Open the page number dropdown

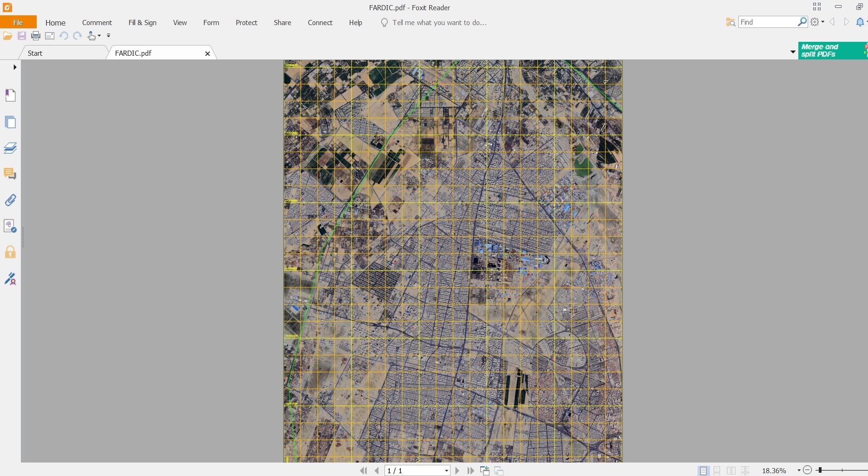[446, 471]
